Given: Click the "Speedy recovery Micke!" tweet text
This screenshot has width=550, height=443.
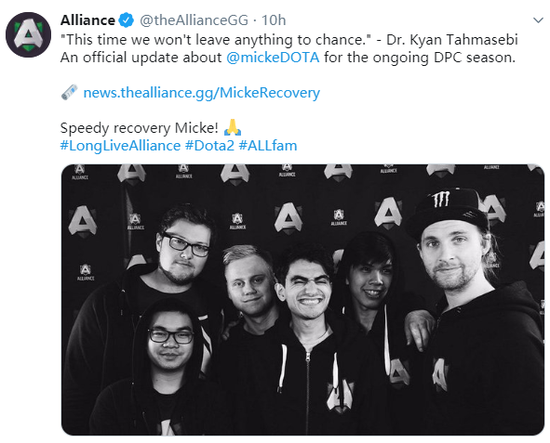Looking at the screenshot, I should click(x=139, y=128).
